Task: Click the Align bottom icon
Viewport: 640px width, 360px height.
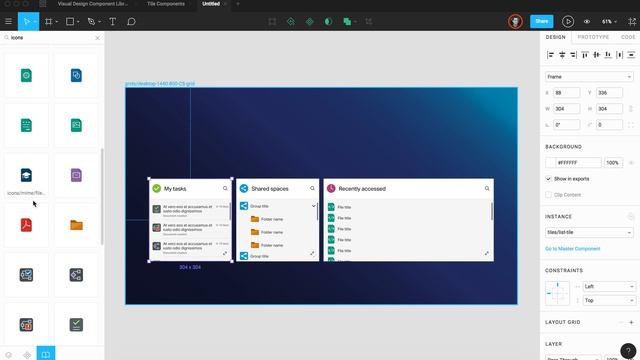Action: 608,55
